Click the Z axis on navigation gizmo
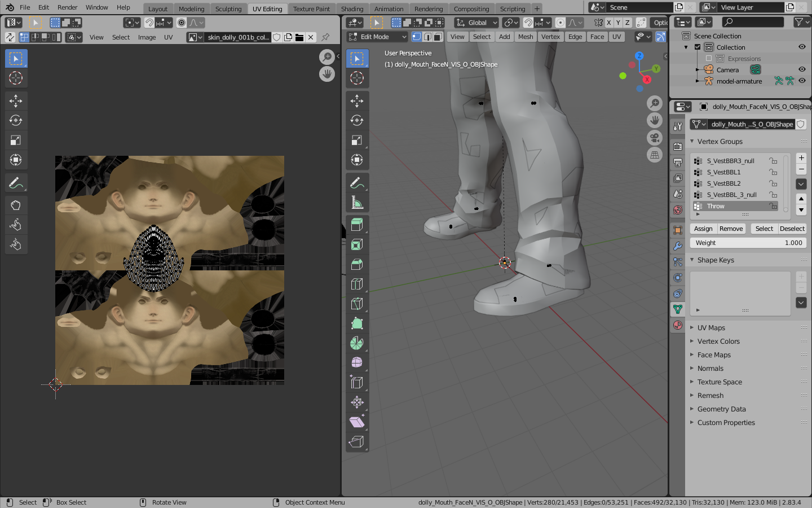 [x=639, y=56]
